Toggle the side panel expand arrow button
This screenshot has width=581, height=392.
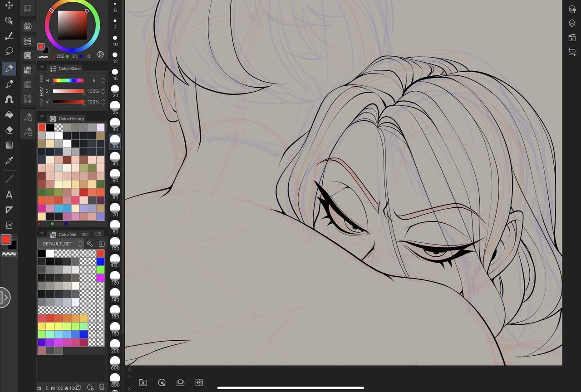(4, 298)
